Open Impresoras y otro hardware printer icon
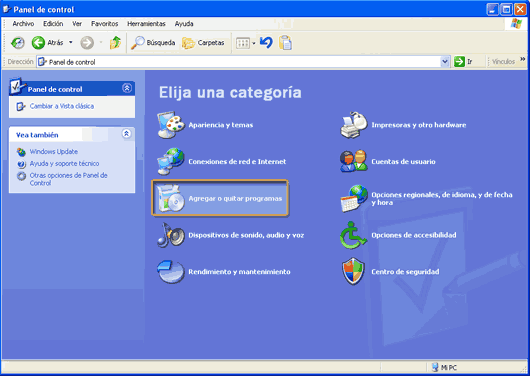Screen dimensions: 530x376 point(354,125)
